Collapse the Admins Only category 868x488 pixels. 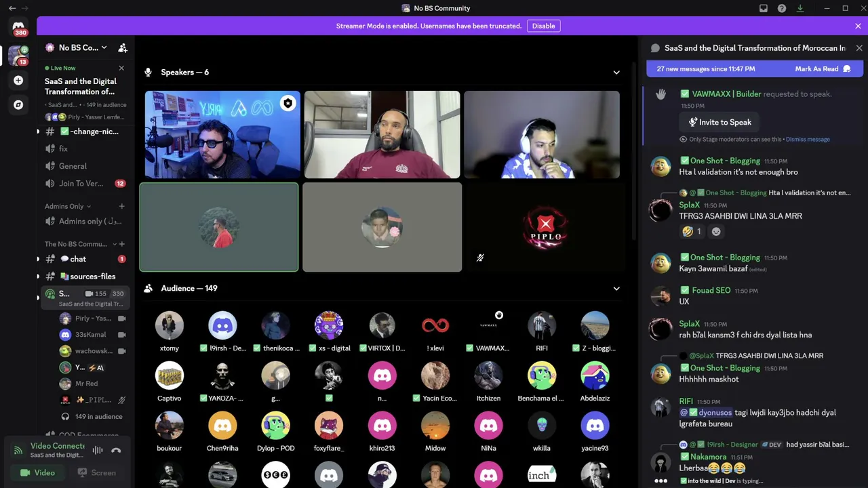(68, 206)
